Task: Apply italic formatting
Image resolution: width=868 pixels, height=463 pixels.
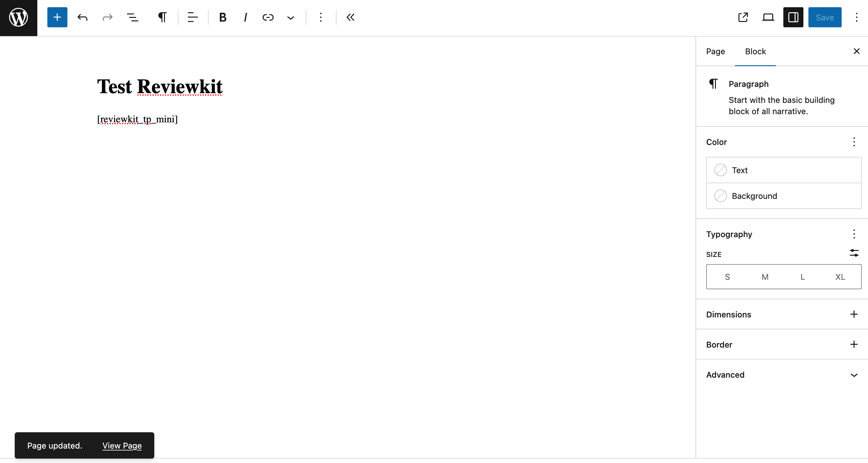Action: pyautogui.click(x=245, y=17)
